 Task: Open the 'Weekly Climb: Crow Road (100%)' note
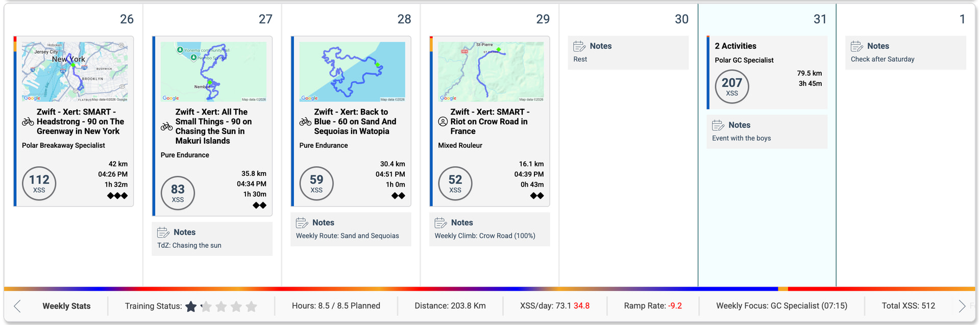(485, 236)
